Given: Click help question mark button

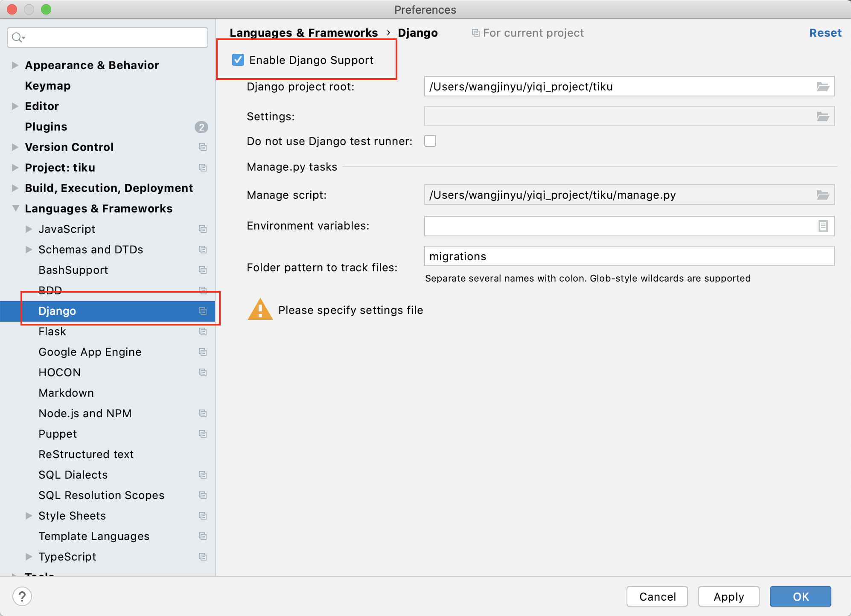Looking at the screenshot, I should [22, 596].
